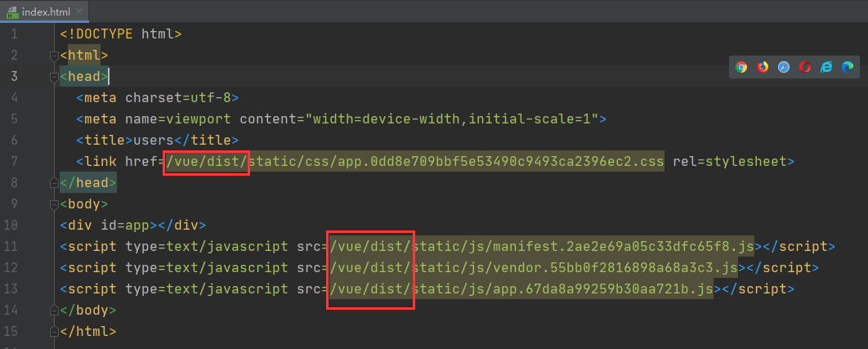Click fold marker at closing body tag
The height and width of the screenshot is (349, 868).
pyautogui.click(x=54, y=311)
